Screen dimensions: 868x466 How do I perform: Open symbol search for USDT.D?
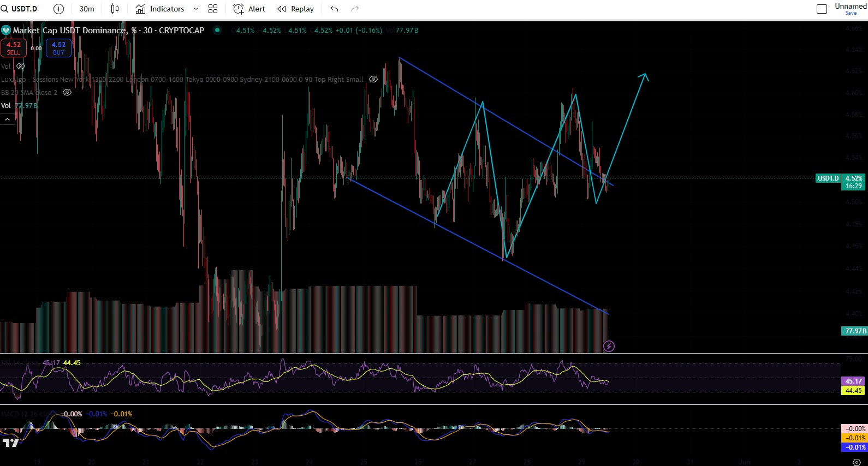point(20,9)
